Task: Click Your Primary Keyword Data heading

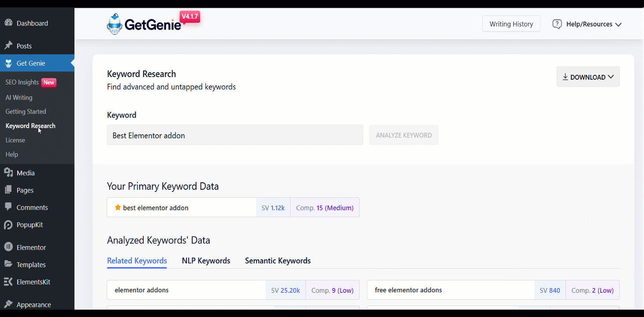Action: tap(163, 186)
